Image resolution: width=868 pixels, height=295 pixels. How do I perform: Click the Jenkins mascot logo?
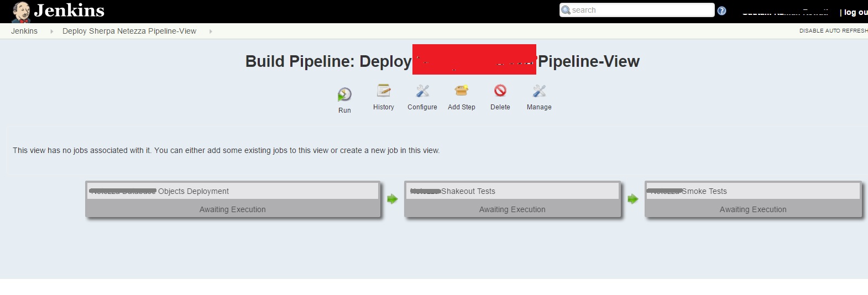(x=21, y=12)
